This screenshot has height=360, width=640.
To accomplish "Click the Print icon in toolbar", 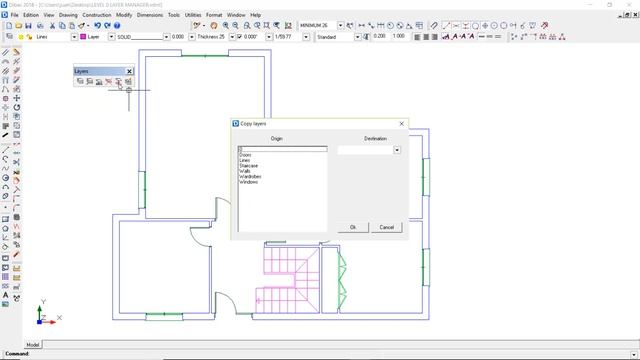I will click(x=40, y=26).
